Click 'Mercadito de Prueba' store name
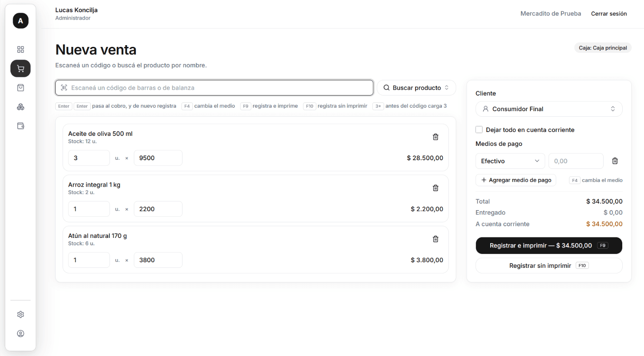 pyautogui.click(x=551, y=13)
